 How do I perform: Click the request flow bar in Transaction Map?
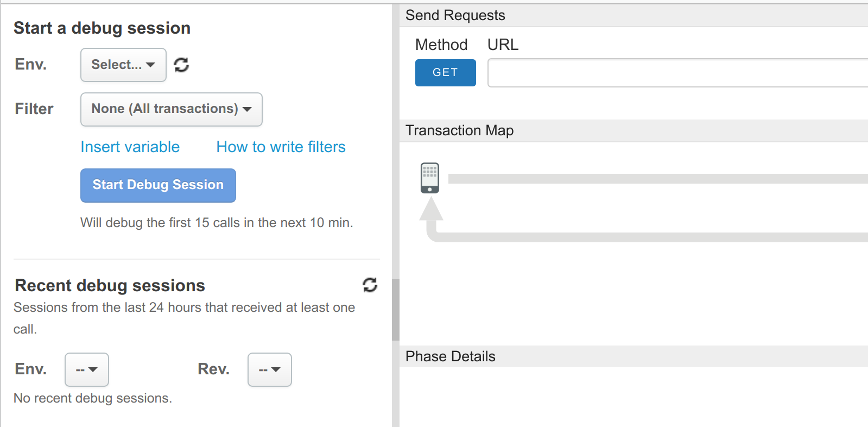pos(657,179)
